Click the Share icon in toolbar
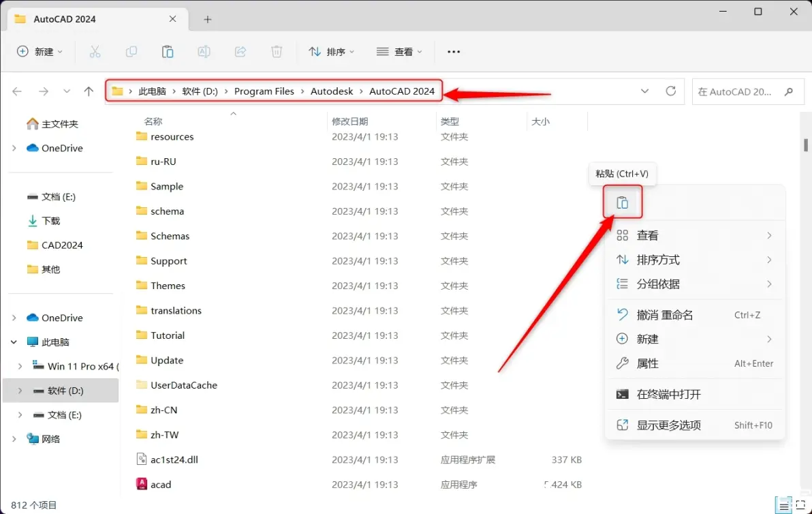Screen dimensions: 812x514 240,52
